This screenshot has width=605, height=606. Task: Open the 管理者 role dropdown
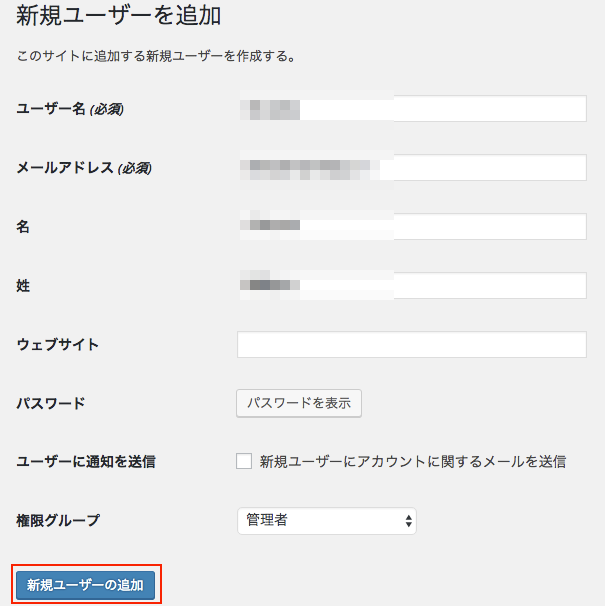326,520
